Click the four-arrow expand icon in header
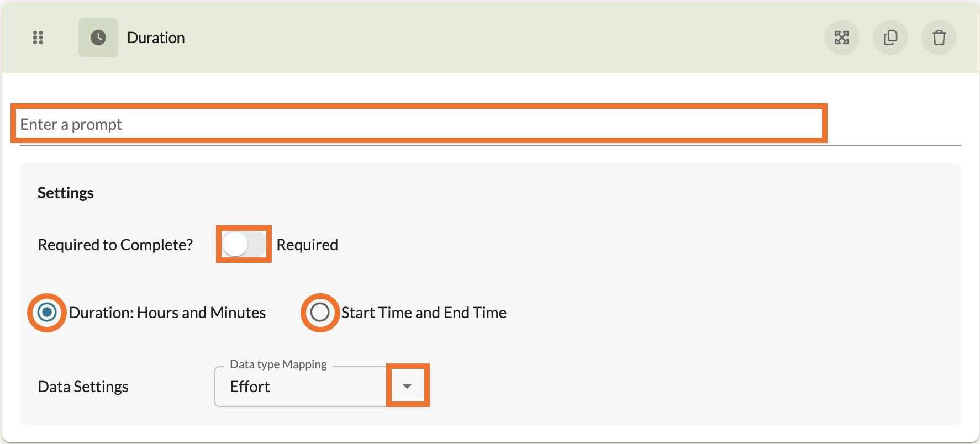Viewport: 980px width, 444px height. point(841,38)
